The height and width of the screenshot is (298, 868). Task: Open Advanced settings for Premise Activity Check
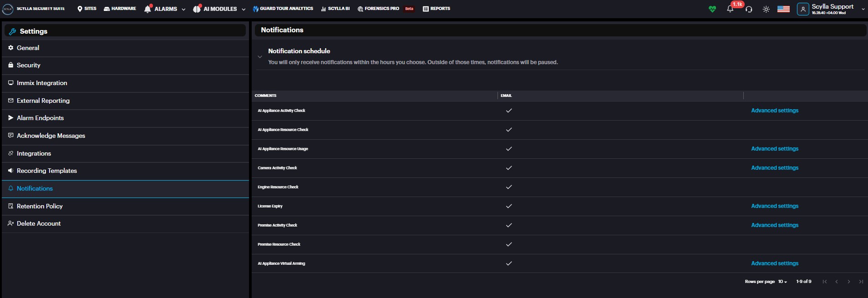tap(774, 225)
